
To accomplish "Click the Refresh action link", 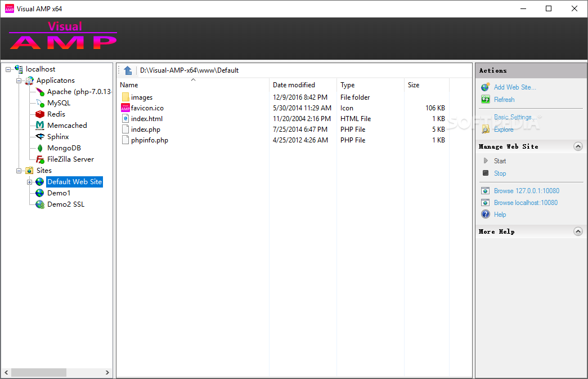I will (504, 100).
